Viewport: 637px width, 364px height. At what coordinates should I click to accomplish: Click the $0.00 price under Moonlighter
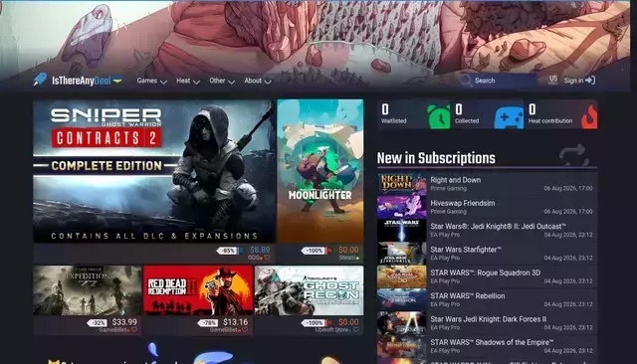coord(348,250)
